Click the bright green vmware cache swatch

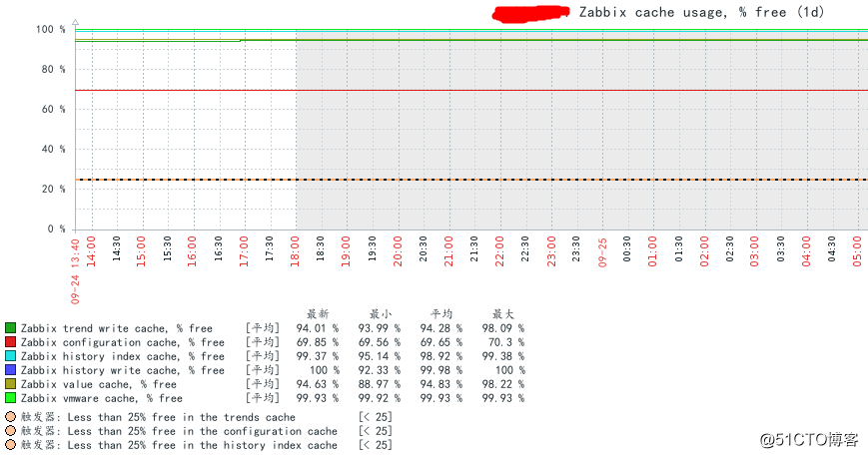click(x=11, y=398)
